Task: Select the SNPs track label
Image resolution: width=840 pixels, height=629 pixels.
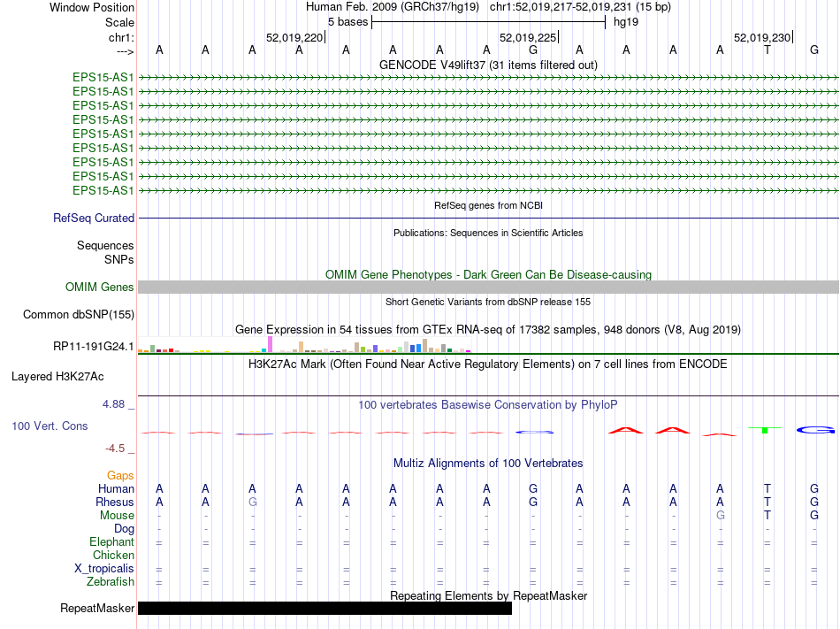Action: pos(119,259)
